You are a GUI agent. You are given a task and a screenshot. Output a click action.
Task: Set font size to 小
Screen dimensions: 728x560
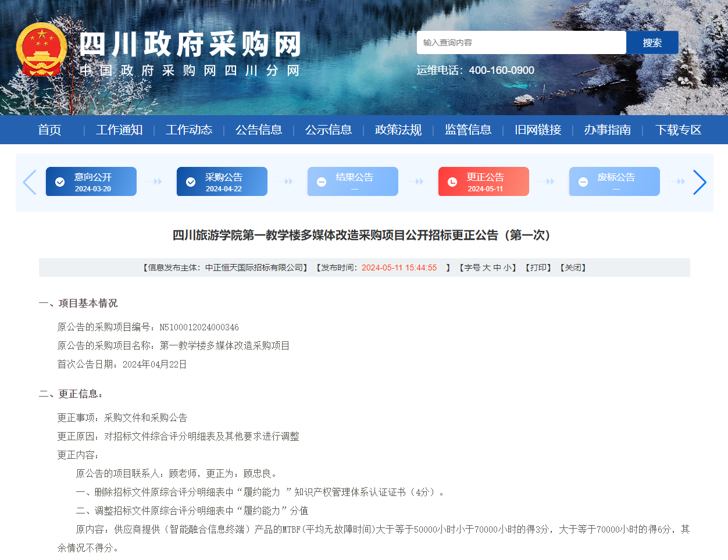point(508,267)
